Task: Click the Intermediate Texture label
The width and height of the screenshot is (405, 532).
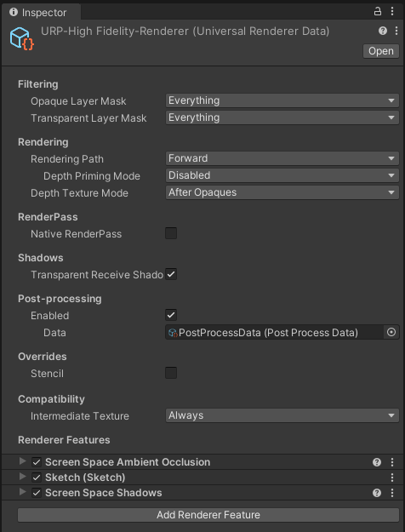Action: click(x=80, y=416)
